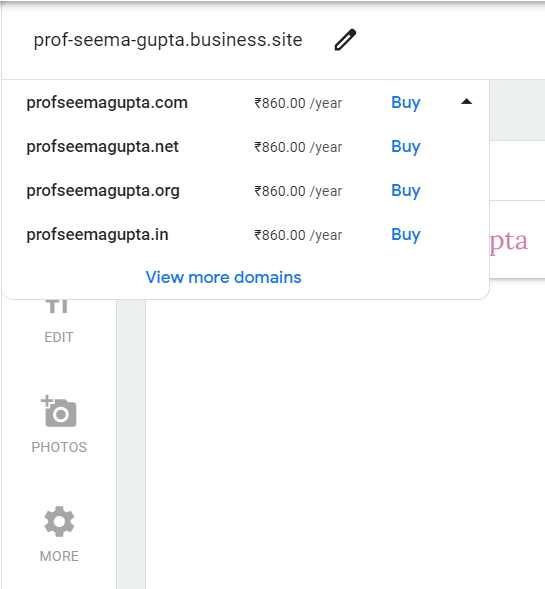
Task: Select the partially hidden Edit text icon
Action: [x=57, y=306]
